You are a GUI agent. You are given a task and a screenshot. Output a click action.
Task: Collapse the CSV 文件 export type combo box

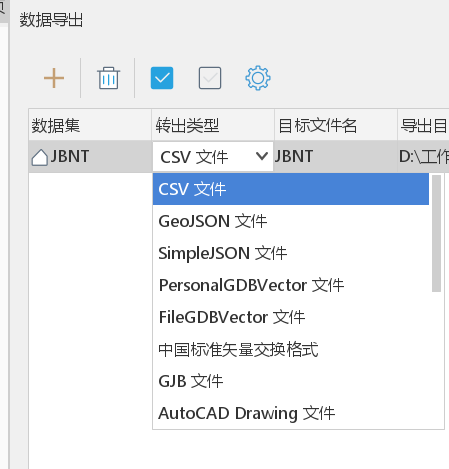coord(213,157)
